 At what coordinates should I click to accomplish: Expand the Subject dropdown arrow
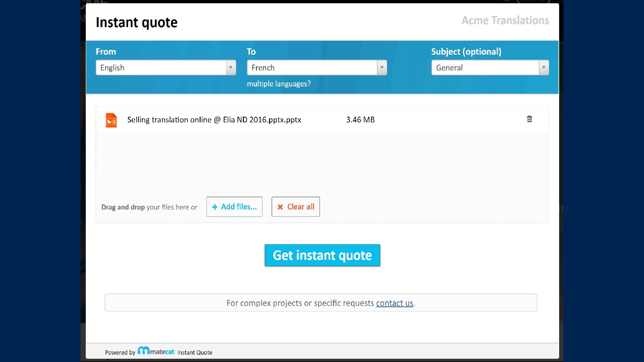(x=544, y=67)
